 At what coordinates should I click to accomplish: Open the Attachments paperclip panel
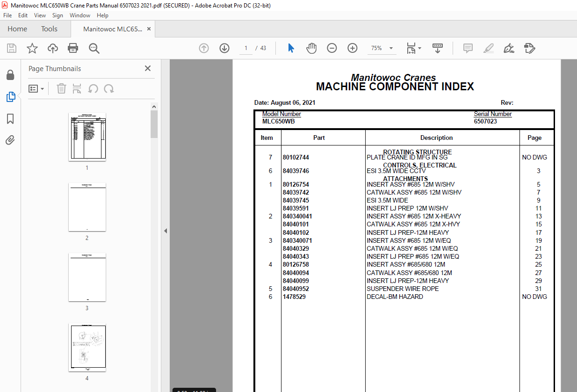click(10, 140)
